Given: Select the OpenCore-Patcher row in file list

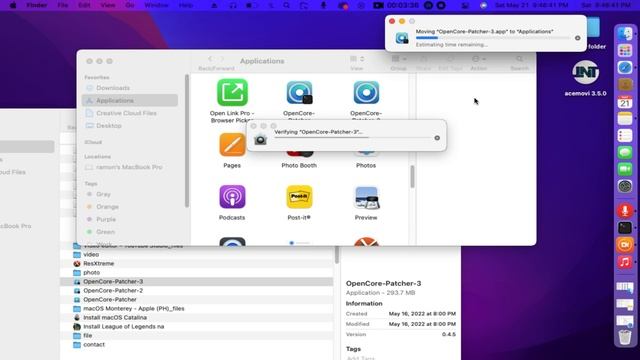Looking at the screenshot, I should click(197, 300).
